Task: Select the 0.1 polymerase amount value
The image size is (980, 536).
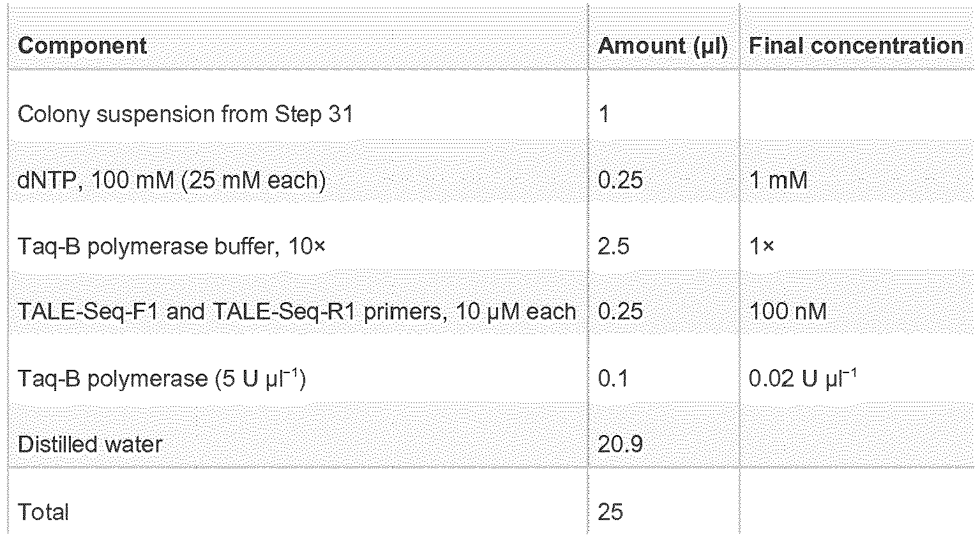Action: click(x=613, y=378)
